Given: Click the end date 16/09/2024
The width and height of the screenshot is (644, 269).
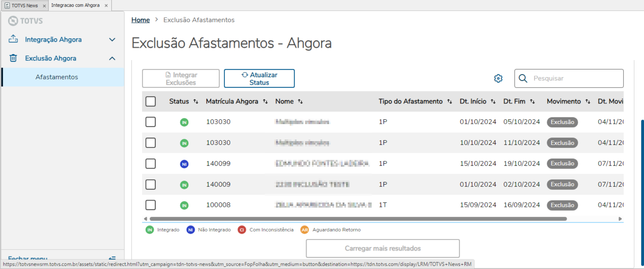Looking at the screenshot, I should pos(522,205).
